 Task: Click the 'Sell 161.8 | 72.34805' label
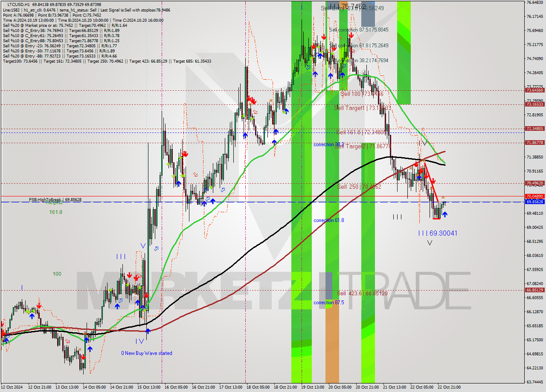361,132
